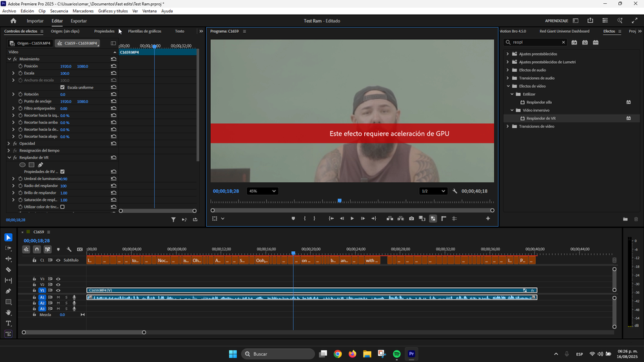Export frame with the camera icon
The height and width of the screenshot is (362, 644).
[411, 218]
